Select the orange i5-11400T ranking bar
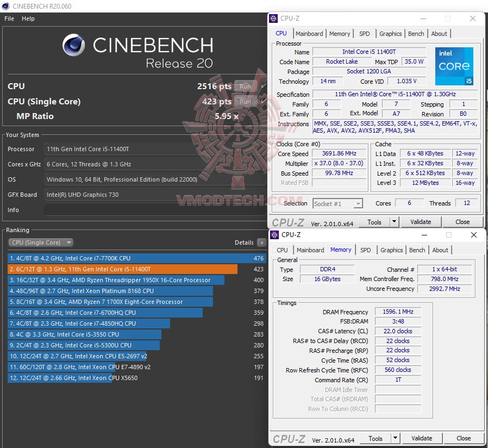 click(x=122, y=269)
